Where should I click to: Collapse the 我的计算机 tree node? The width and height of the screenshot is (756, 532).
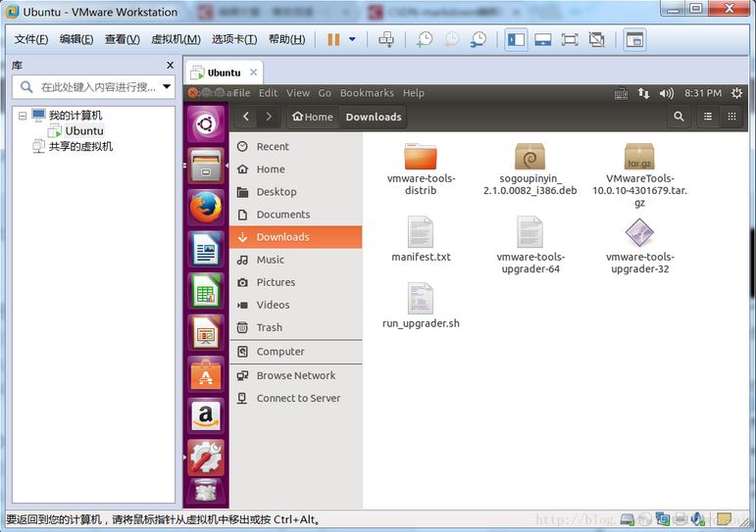tap(22, 116)
